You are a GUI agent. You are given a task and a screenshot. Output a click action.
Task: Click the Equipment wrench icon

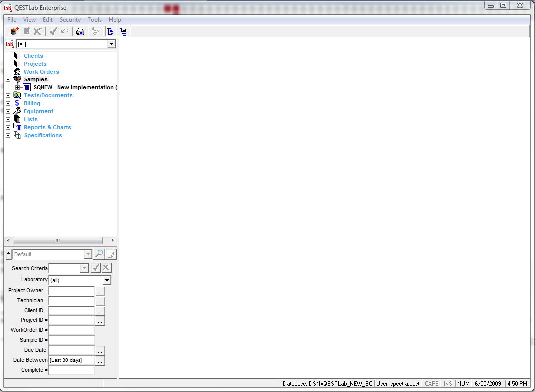point(17,111)
